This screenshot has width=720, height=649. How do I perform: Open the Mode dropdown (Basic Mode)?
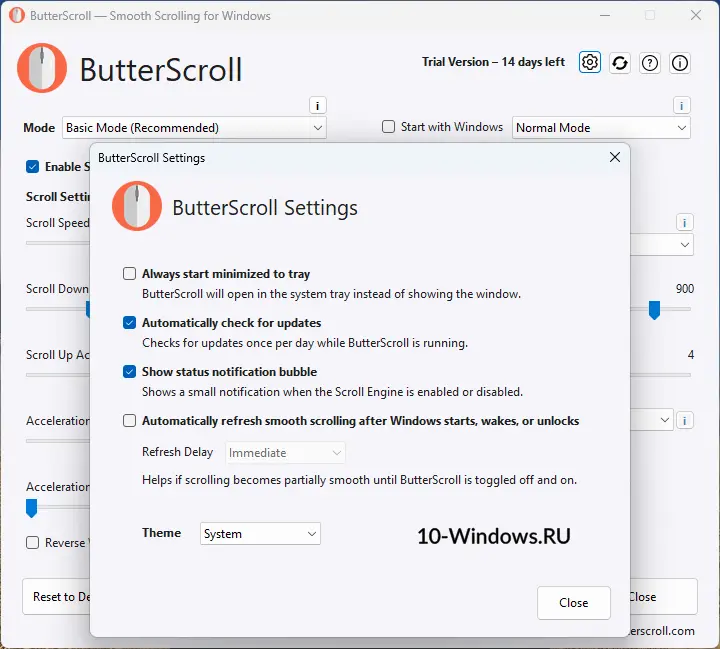pos(194,128)
